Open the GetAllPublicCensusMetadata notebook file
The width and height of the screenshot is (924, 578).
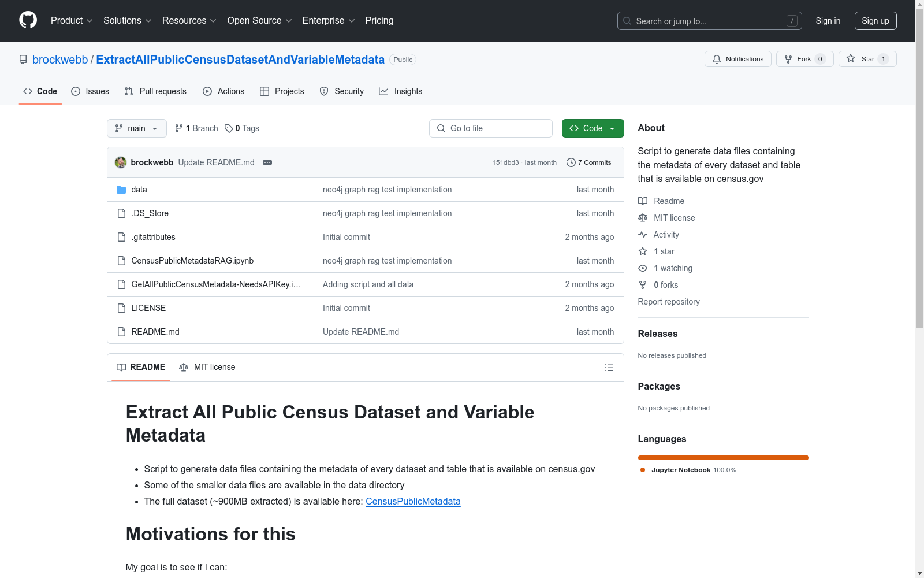pyautogui.click(x=216, y=284)
